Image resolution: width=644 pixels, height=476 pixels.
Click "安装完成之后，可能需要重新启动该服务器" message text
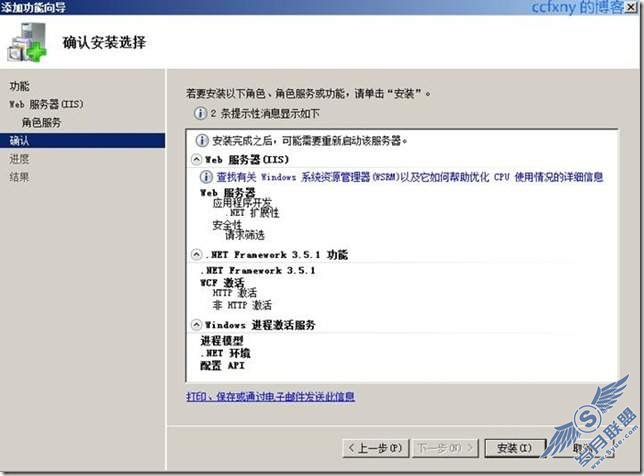(310, 141)
